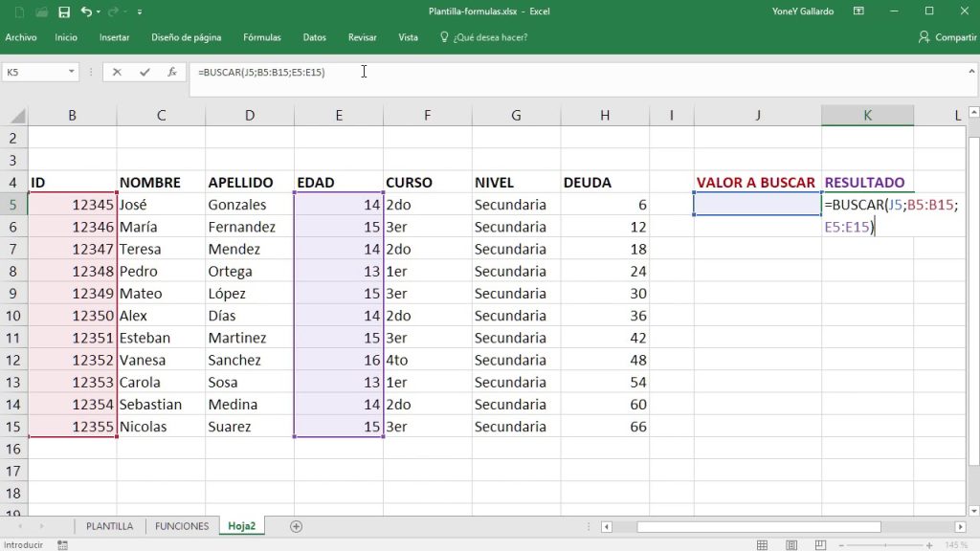The height and width of the screenshot is (551, 980).
Task: Select Page Layout view in status bar
Action: tap(790, 544)
